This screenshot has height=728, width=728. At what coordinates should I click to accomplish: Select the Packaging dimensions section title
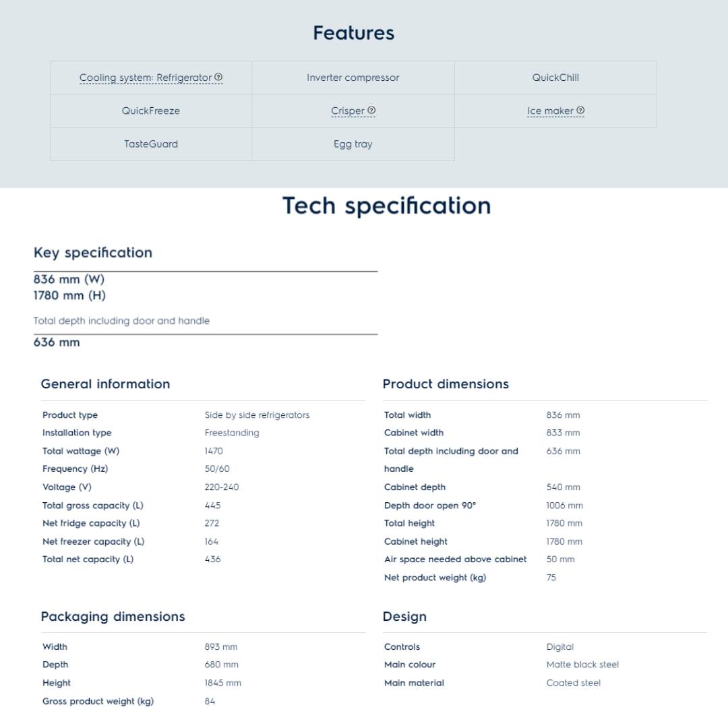(113, 617)
